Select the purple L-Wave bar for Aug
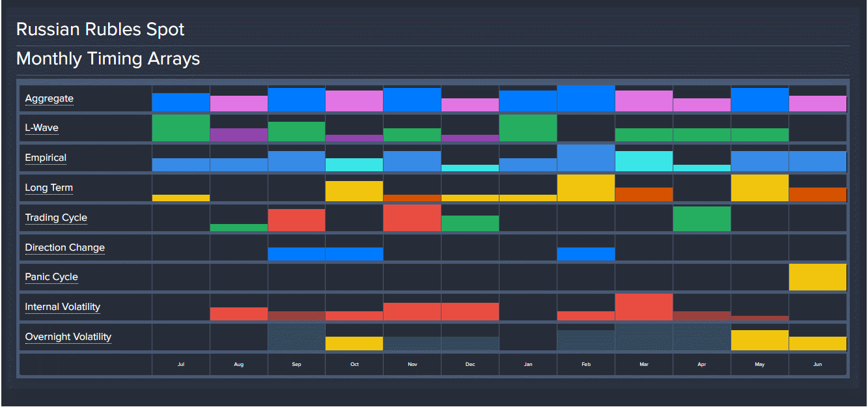This screenshot has height=407, width=868. coord(239,135)
